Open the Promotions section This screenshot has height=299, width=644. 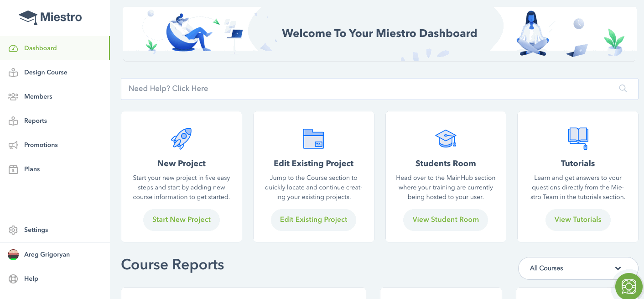point(55,145)
